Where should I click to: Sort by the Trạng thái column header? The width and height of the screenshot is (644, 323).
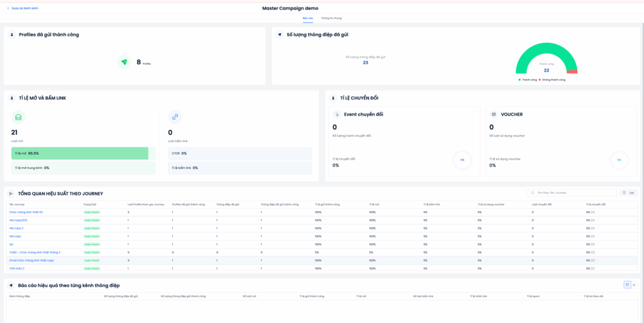click(x=90, y=204)
